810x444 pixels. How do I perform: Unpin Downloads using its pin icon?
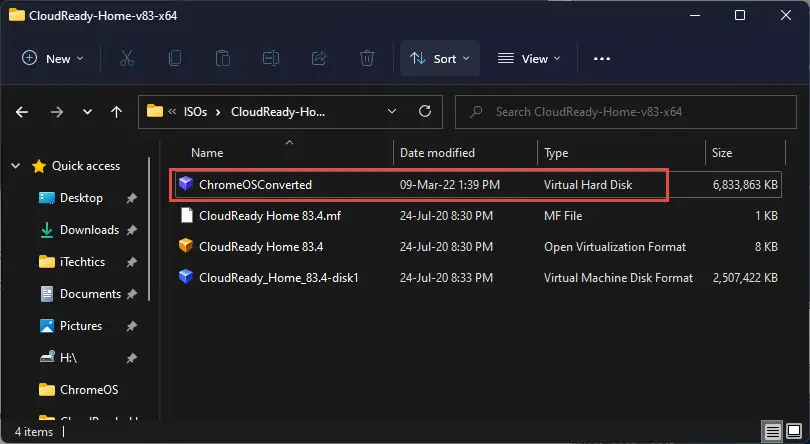click(132, 230)
